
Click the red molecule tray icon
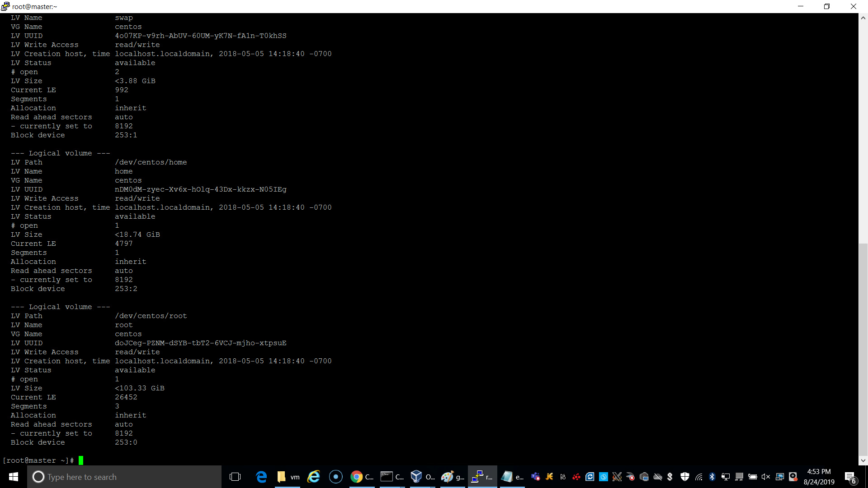tap(576, 477)
